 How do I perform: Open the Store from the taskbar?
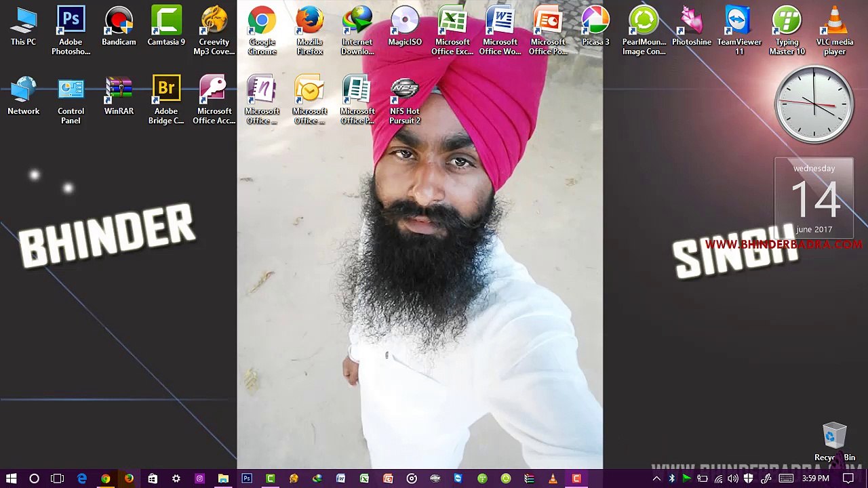pyautogui.click(x=153, y=479)
